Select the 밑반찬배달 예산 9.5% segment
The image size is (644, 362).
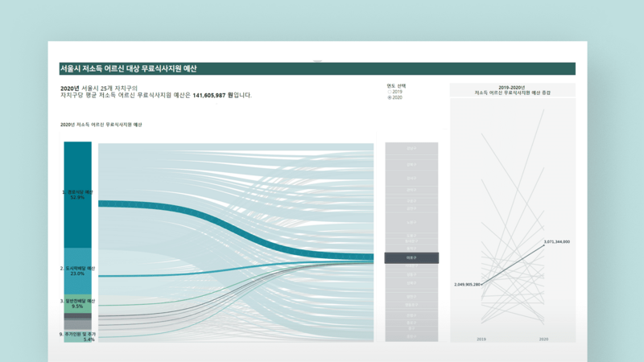pos(78,302)
